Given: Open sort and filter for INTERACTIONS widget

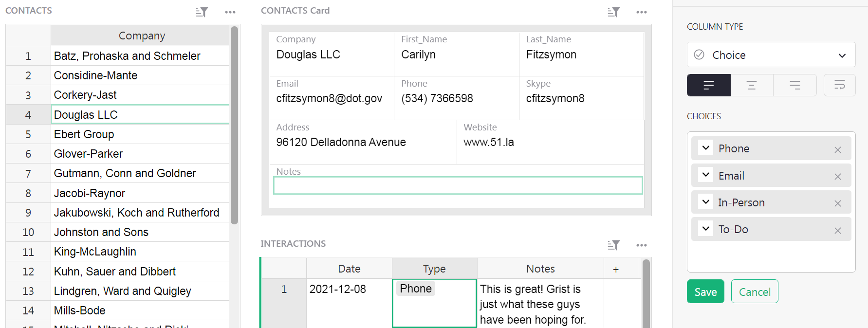Looking at the screenshot, I should click(613, 245).
